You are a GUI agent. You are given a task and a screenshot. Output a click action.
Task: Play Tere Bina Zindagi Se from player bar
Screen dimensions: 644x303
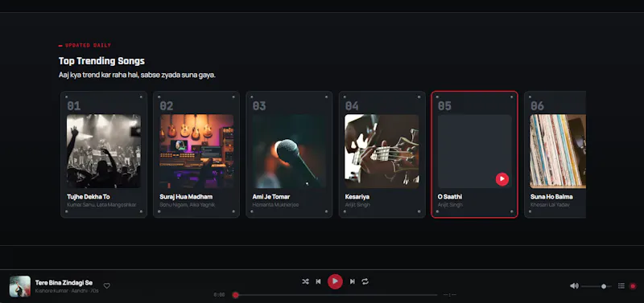[335, 281]
